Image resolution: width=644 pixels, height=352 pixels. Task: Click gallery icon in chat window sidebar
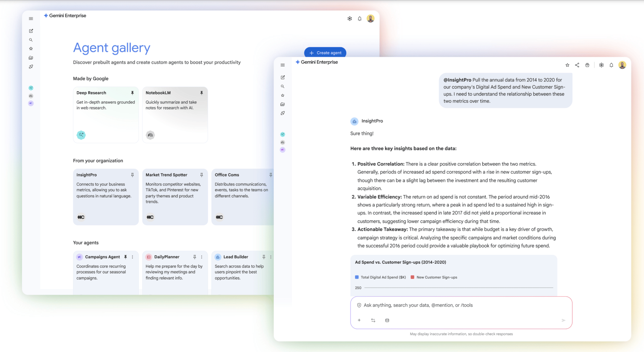(283, 104)
